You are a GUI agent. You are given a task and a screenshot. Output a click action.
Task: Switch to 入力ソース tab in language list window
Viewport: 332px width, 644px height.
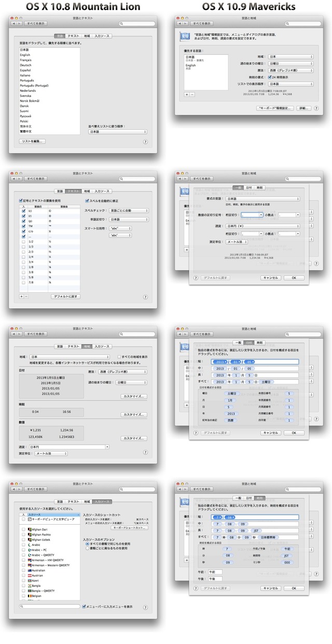(x=102, y=36)
